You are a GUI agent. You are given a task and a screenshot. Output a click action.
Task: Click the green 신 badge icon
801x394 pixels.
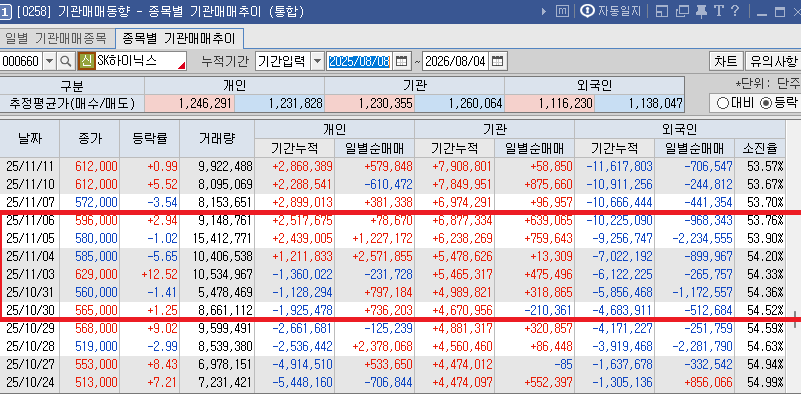pos(86,62)
